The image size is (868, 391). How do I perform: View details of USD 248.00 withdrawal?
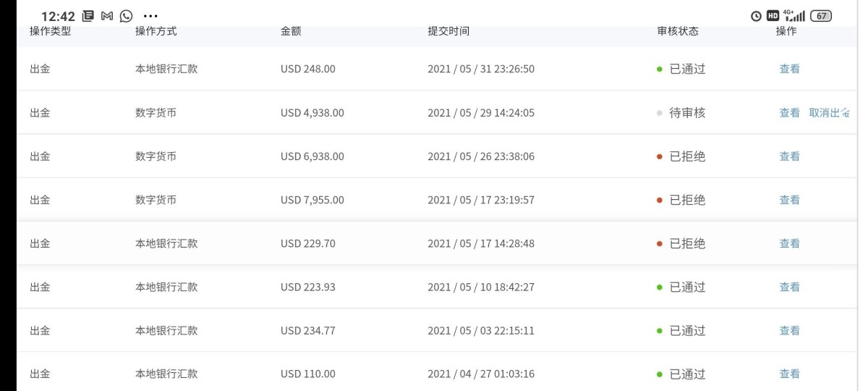(x=789, y=70)
